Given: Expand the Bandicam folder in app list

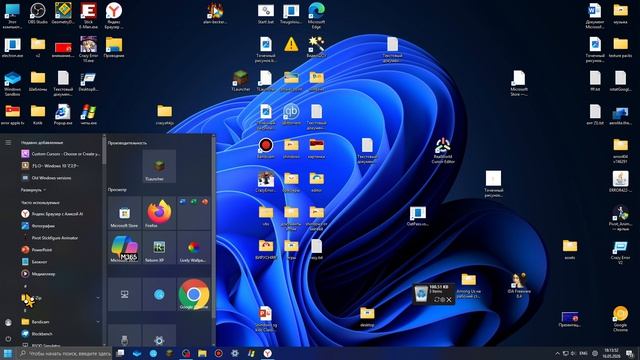Looking at the screenshot, I should coord(60,322).
